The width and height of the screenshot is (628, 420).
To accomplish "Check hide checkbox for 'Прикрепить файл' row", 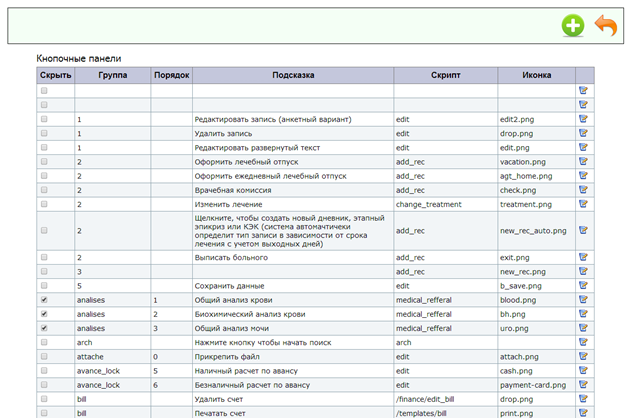I will pyautogui.click(x=44, y=355).
